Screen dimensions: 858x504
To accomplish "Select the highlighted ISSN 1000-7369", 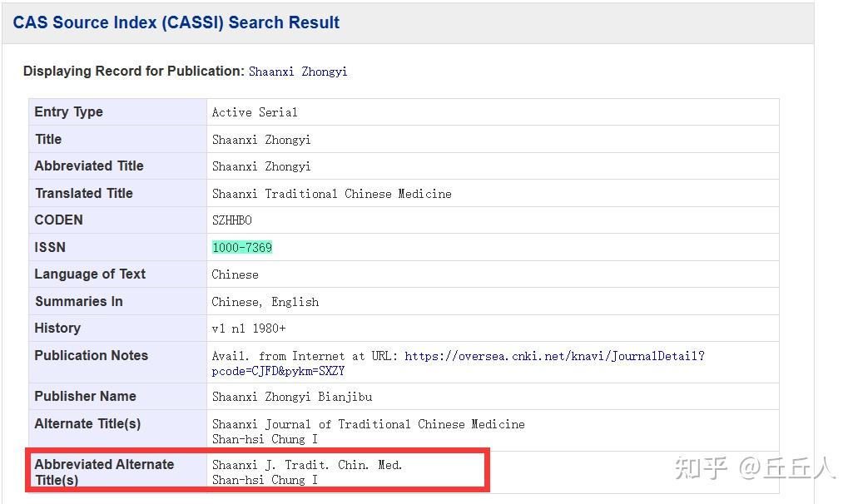I will (242, 247).
